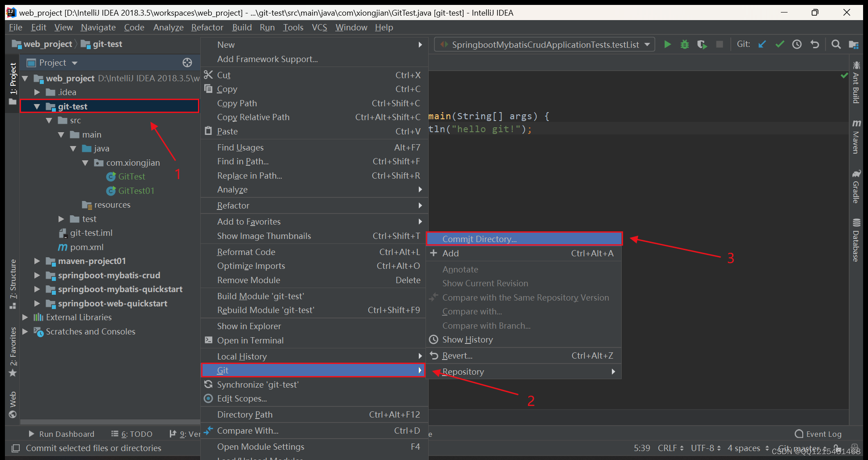Open the Event Log
This screenshot has width=868, height=460.
818,434
